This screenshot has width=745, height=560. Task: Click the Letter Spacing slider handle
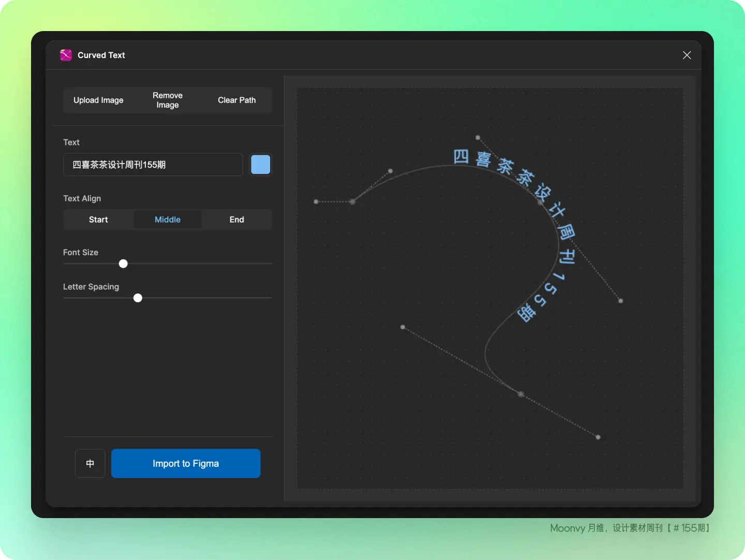tap(138, 298)
